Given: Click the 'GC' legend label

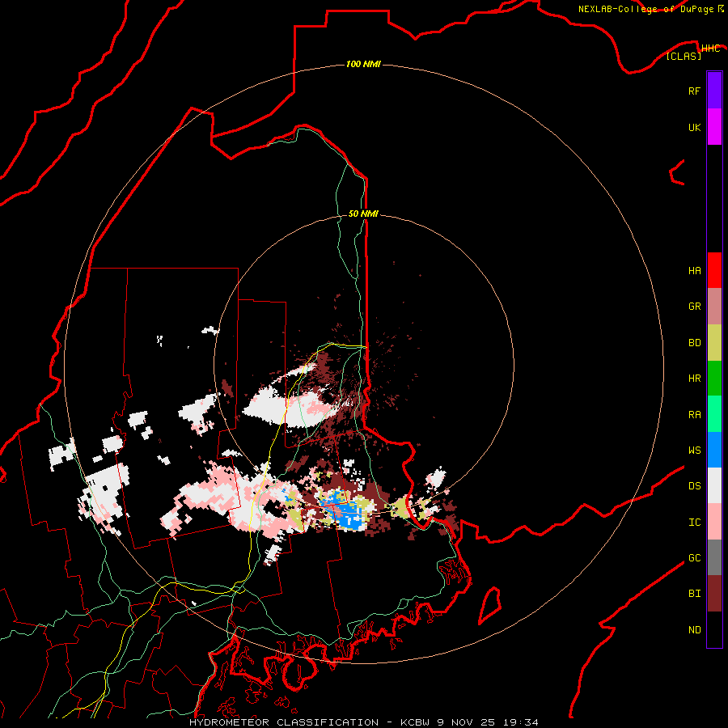Looking at the screenshot, I should [x=694, y=558].
